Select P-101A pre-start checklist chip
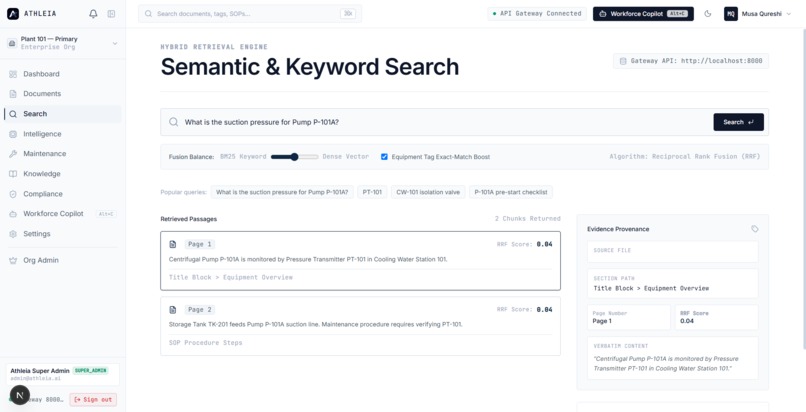806x412 pixels. pyautogui.click(x=510, y=192)
